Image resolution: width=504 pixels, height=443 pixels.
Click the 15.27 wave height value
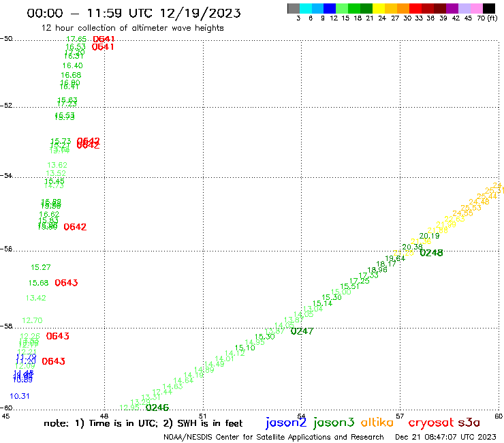click(40, 267)
